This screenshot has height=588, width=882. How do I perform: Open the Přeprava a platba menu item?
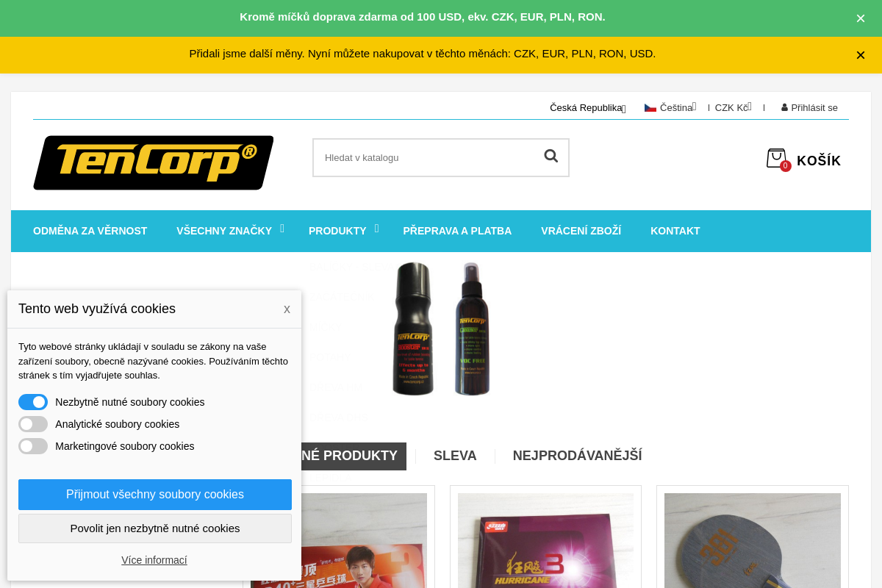[x=457, y=231]
